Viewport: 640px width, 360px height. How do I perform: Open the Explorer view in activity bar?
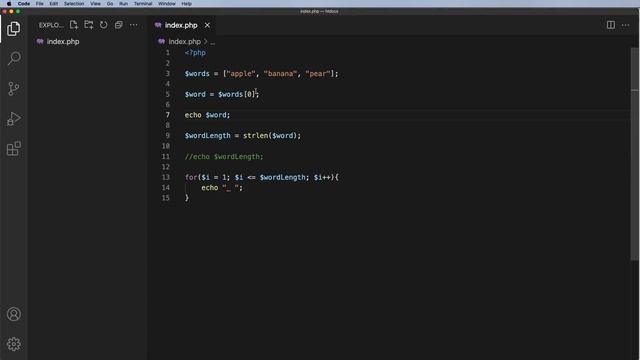(x=13, y=29)
